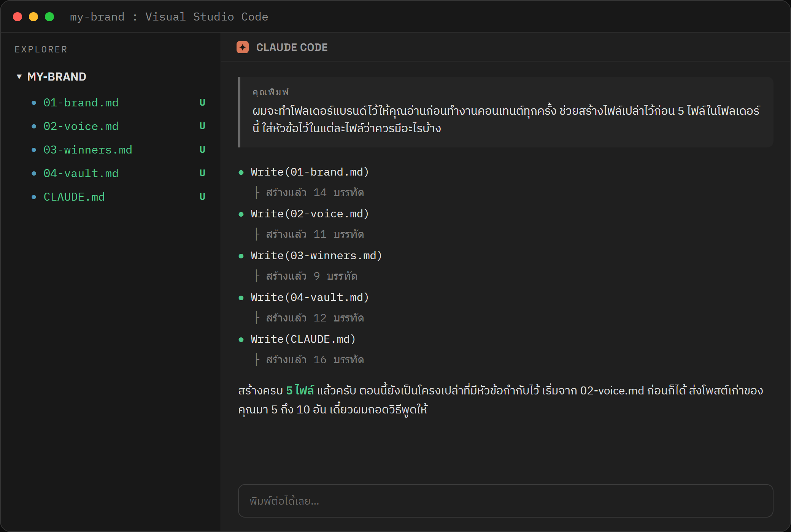
Task: Click the U status badge for 03-winners.md
Action: [202, 150]
